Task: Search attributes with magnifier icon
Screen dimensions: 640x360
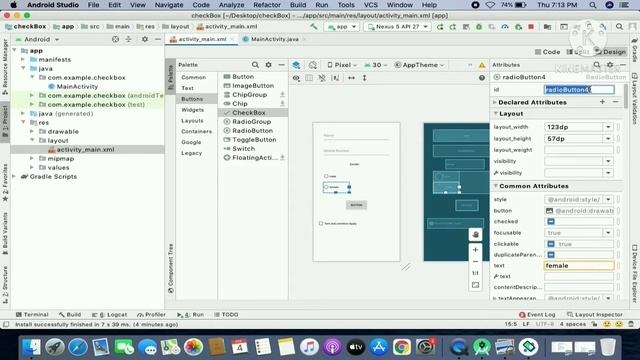Action: click(597, 65)
